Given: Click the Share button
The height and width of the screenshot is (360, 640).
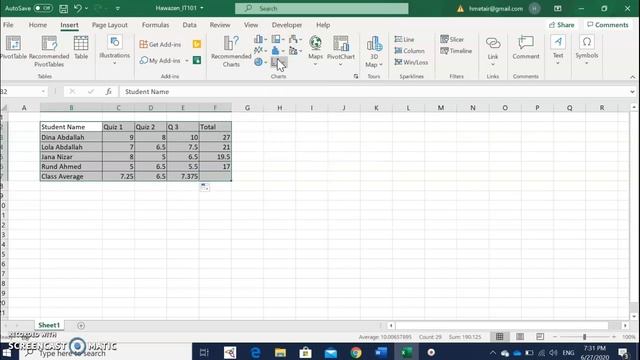Looking at the screenshot, I should [562, 25].
